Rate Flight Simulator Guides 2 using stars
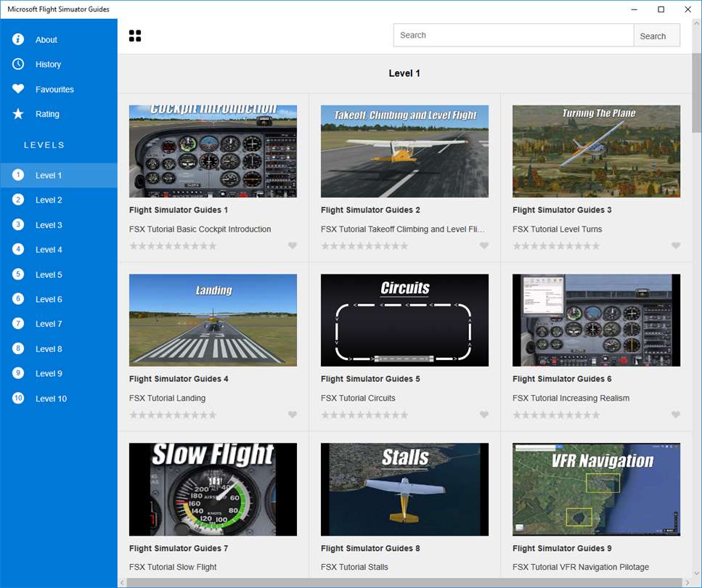Image resolution: width=702 pixels, height=588 pixels. pyautogui.click(x=364, y=246)
